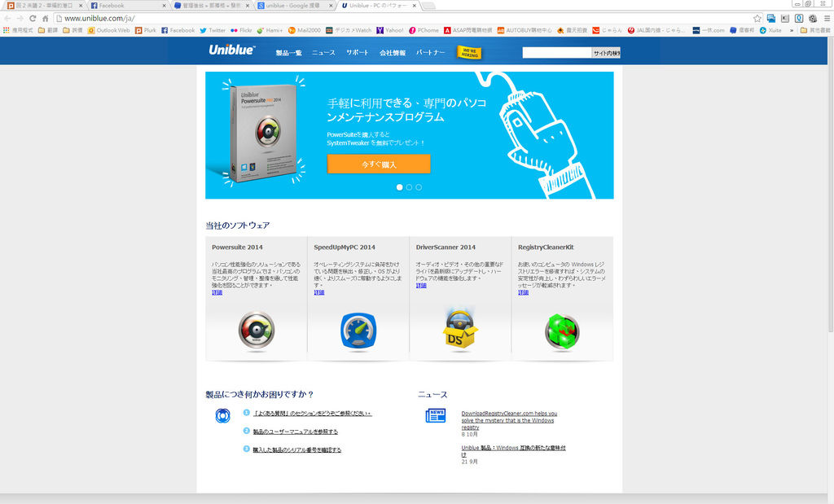834x504 pixels.
Task: Open the よくある質問 FAQ link
Action: coord(312,414)
